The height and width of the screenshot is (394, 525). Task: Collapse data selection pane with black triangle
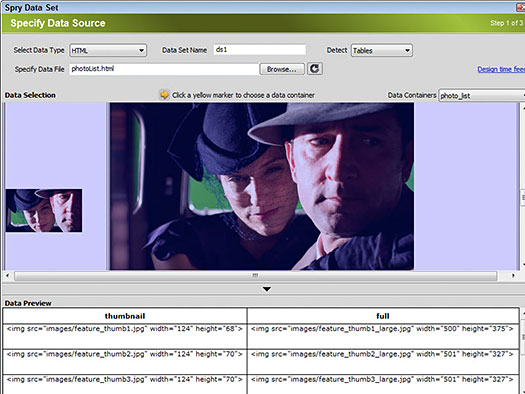[x=267, y=289]
